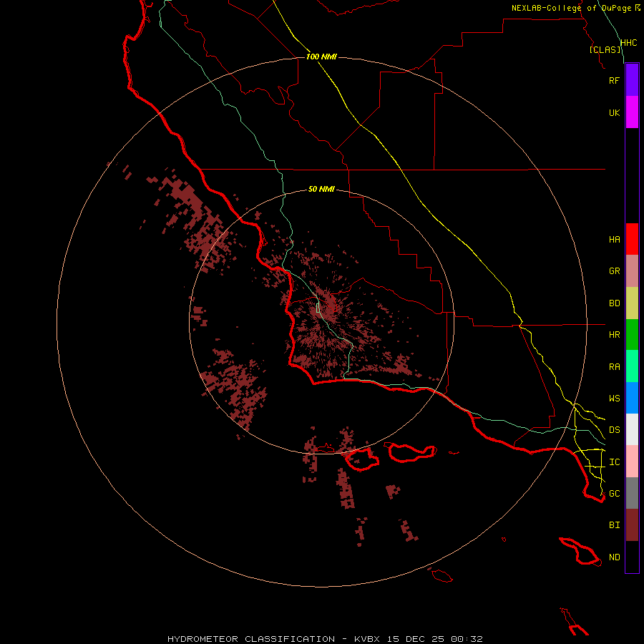
Task: Click the UK legend label
Action: click(614, 112)
